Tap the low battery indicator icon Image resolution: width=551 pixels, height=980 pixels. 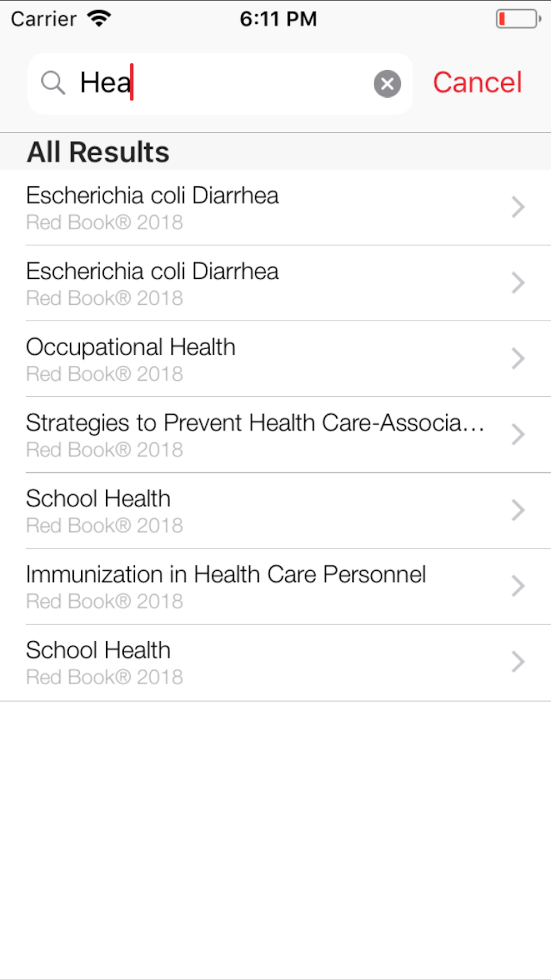518,19
